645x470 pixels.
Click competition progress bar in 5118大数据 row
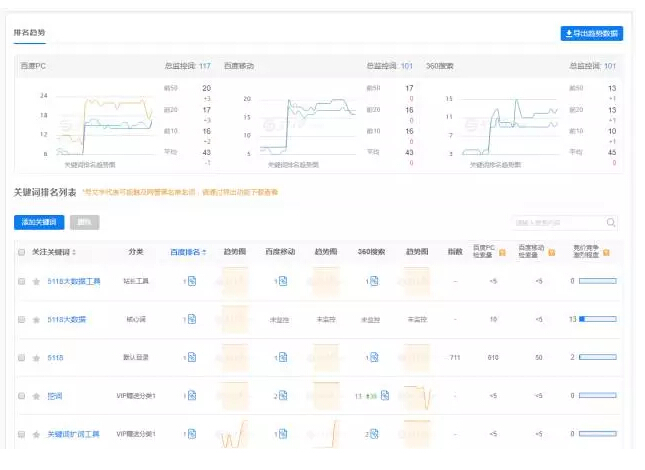point(597,319)
